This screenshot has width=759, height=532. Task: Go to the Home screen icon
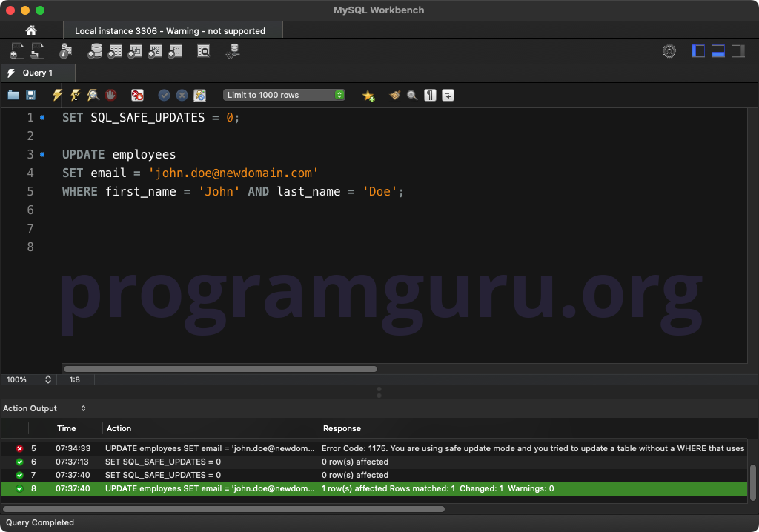pyautogui.click(x=31, y=30)
